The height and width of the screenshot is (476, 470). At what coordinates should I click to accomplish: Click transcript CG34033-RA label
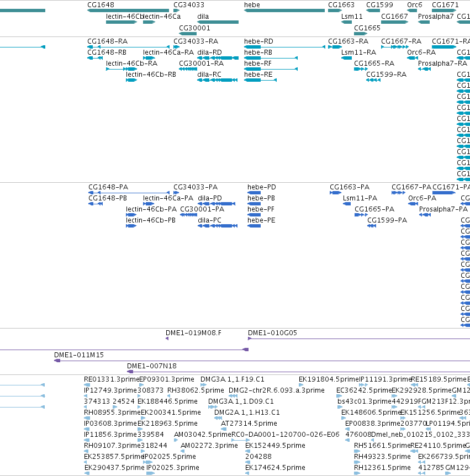click(196, 41)
